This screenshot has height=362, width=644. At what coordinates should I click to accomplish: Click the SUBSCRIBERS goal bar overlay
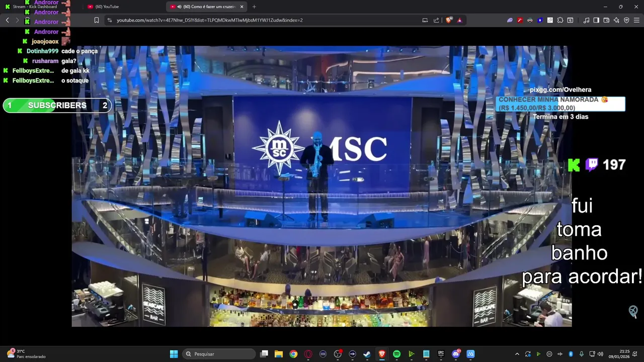point(57,106)
